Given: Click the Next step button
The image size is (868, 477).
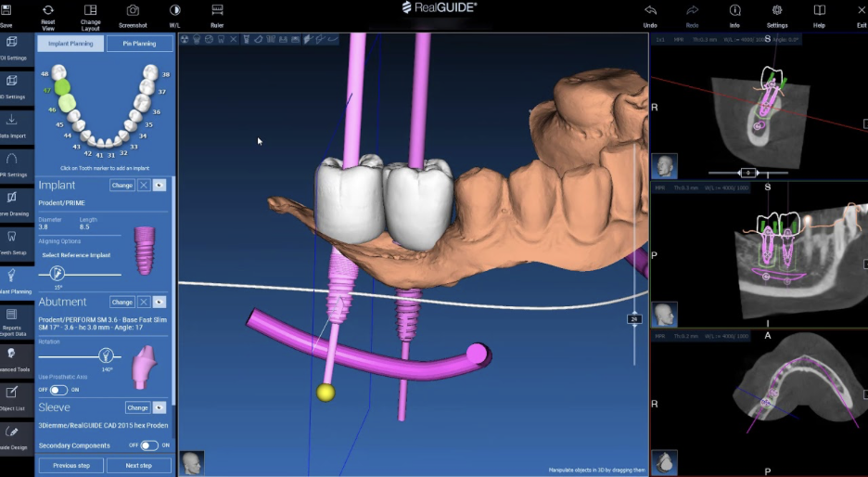Looking at the screenshot, I should 139,465.
